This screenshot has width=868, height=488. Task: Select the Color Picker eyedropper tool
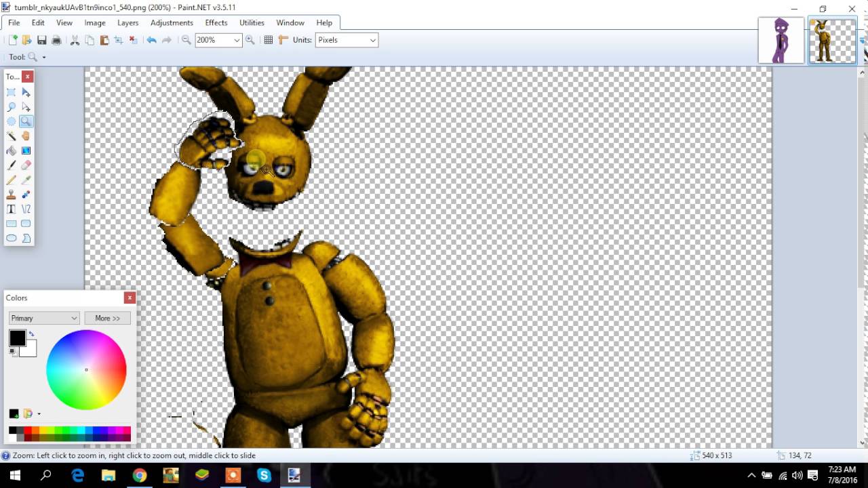26,180
